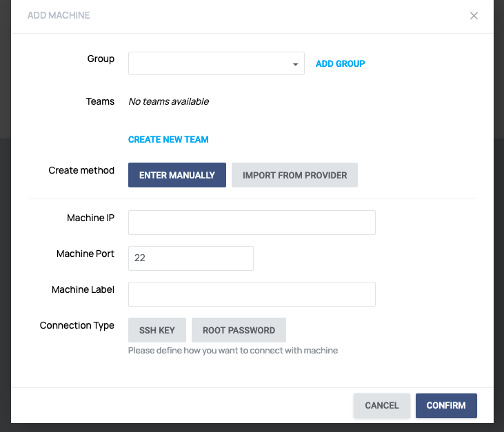Click the Create New Team link
This screenshot has height=432, width=504.
click(168, 139)
